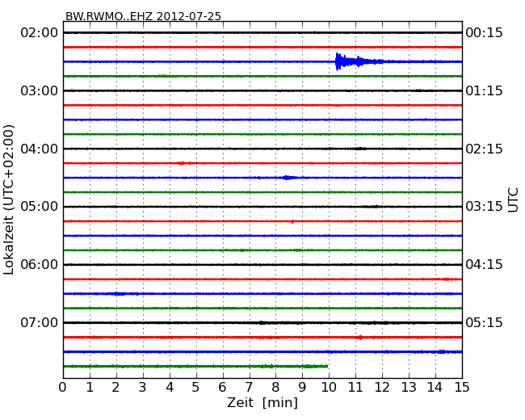Viewport: 525px width, 420px height.
Task: Click the Zeit [min] axis label
Action: point(262,402)
